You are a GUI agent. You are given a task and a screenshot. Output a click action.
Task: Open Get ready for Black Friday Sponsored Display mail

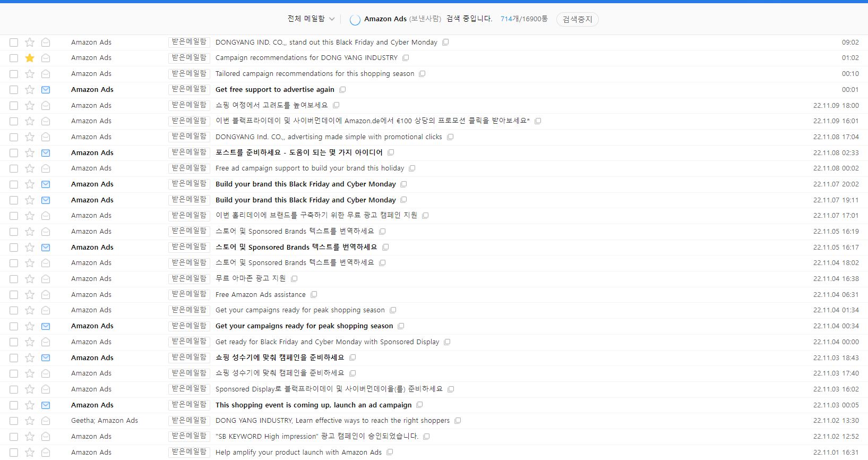pyautogui.click(x=327, y=342)
